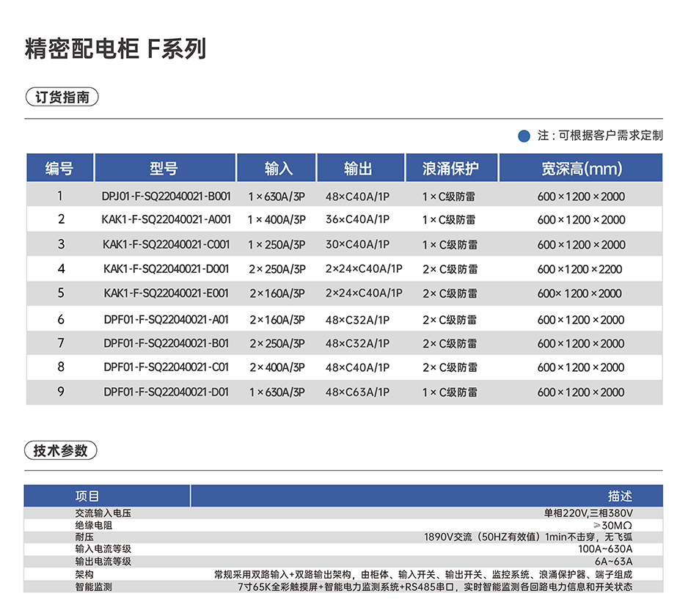Click the 浪涌保护 column header
Image resolution: width=688 pixels, height=616 pixels.
[x=452, y=168]
